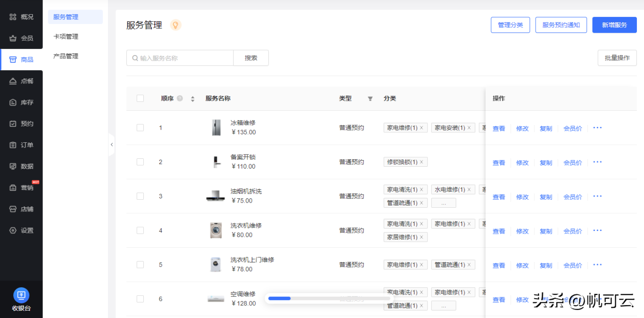Image resolution: width=644 pixels, height=318 pixels.
Task: Check the 油烟机拆洗 row checkbox
Action: (x=140, y=196)
